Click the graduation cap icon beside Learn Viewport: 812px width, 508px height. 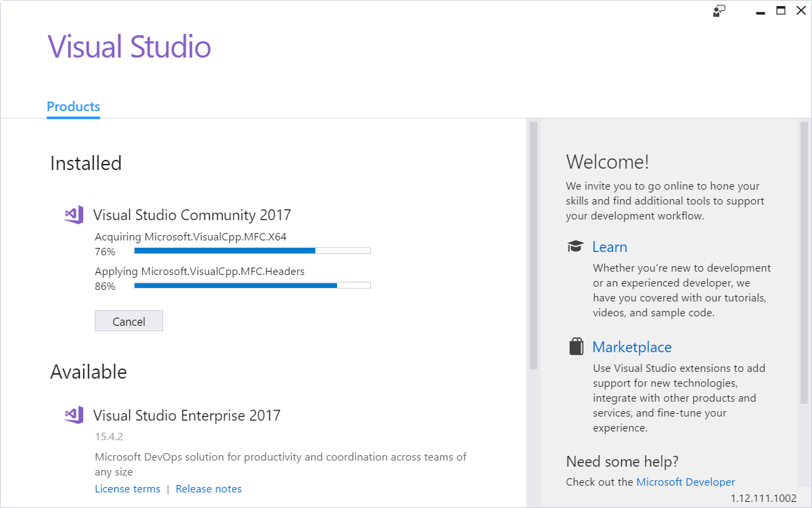(575, 247)
